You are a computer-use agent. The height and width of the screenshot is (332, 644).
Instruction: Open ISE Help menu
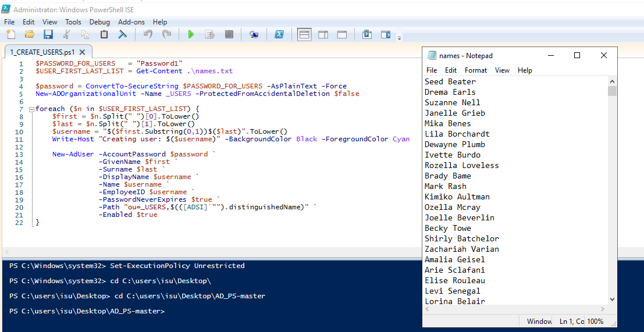(160, 22)
